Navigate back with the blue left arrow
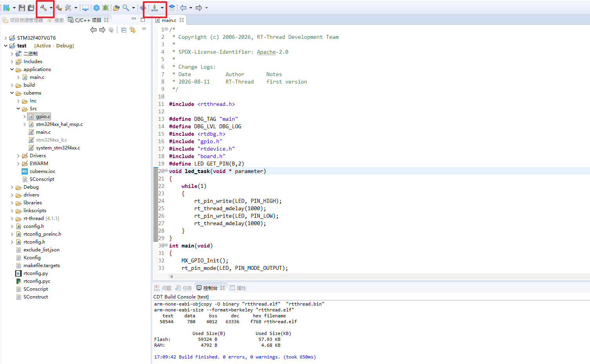590x364 pixels. 183,8
